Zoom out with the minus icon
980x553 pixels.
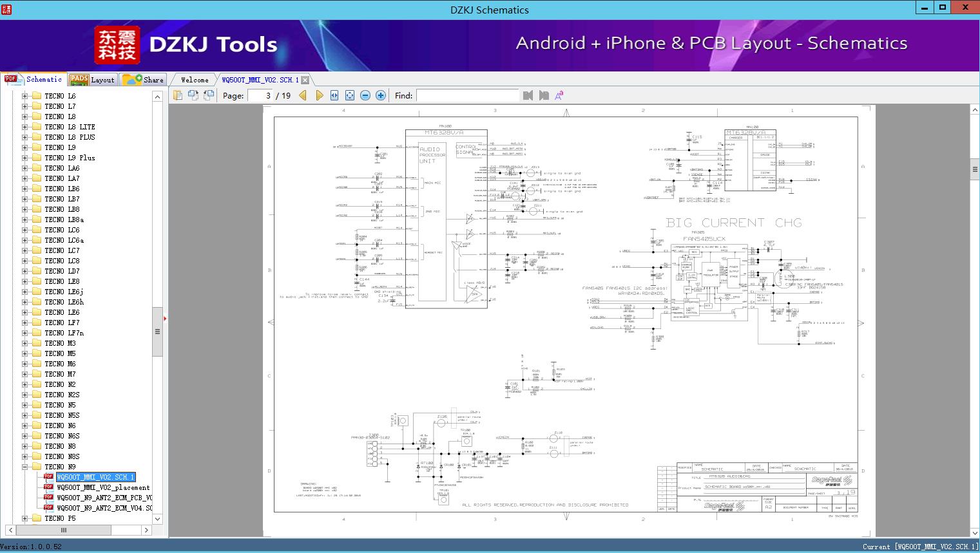(x=365, y=95)
